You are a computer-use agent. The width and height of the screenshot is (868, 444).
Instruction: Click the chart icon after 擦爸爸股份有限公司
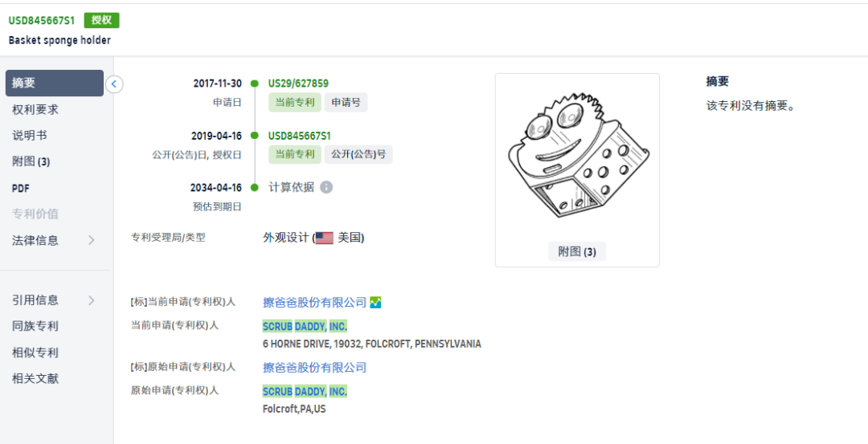(x=375, y=303)
